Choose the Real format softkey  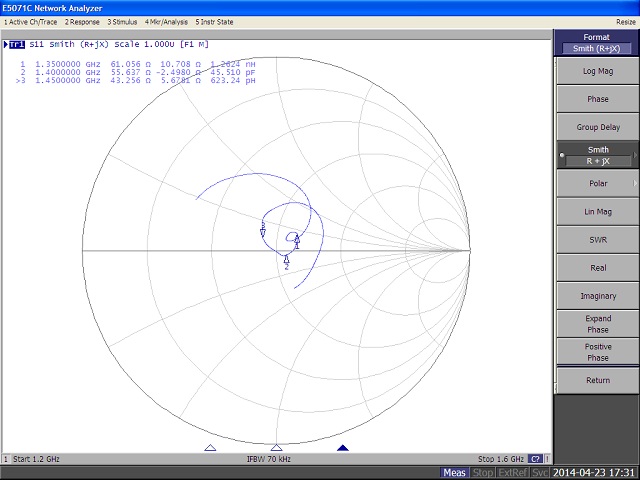coord(598,268)
